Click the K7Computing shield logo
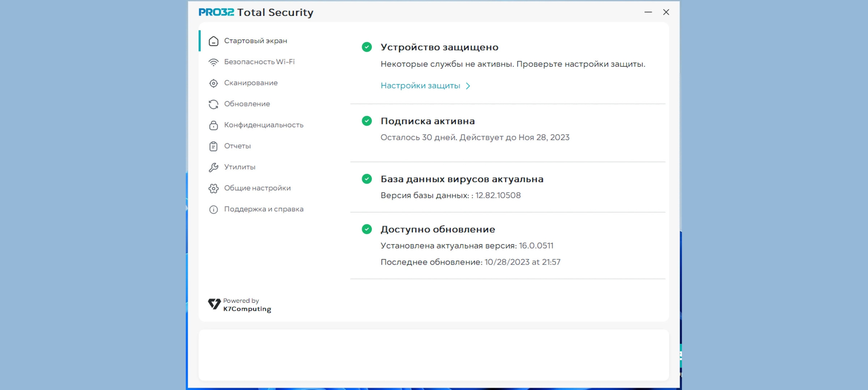Image resolution: width=868 pixels, height=390 pixels. tap(214, 304)
